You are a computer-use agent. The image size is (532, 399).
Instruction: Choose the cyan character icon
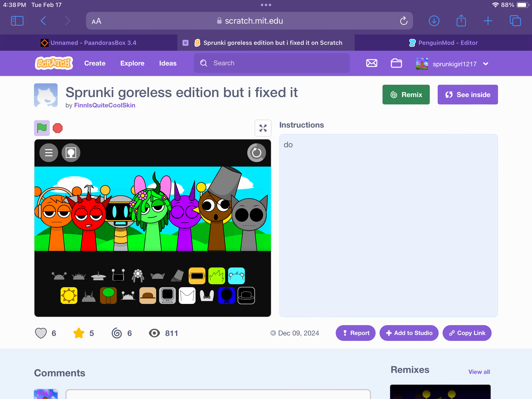(236, 276)
